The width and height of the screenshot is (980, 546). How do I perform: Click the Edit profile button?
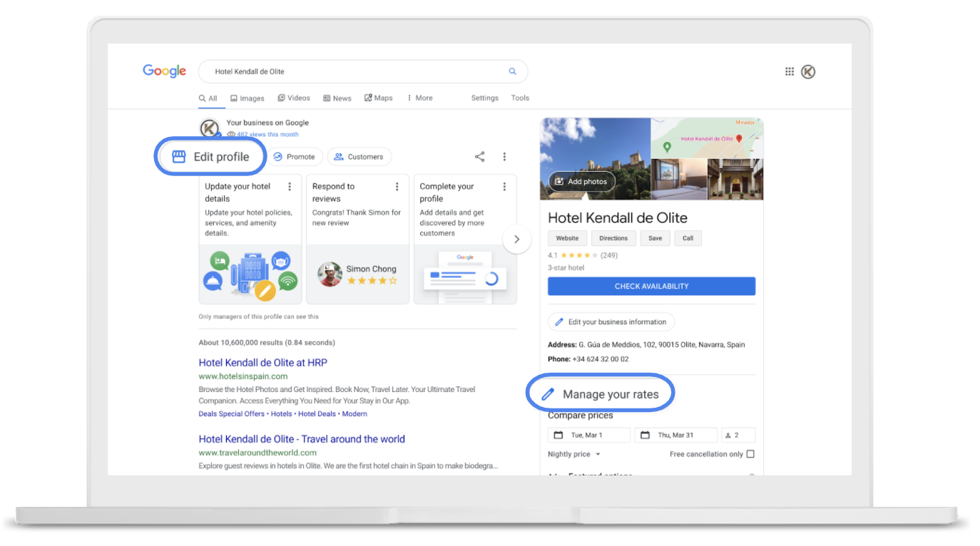(210, 157)
